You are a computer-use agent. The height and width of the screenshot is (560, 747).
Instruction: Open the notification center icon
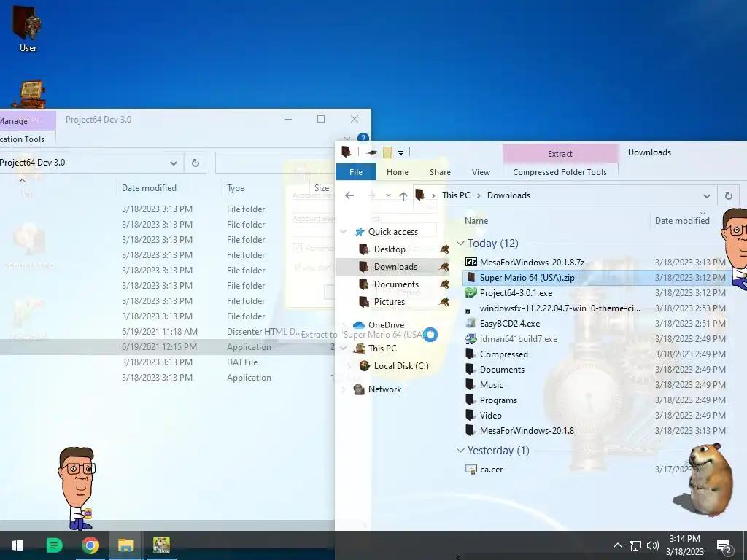pos(724,546)
